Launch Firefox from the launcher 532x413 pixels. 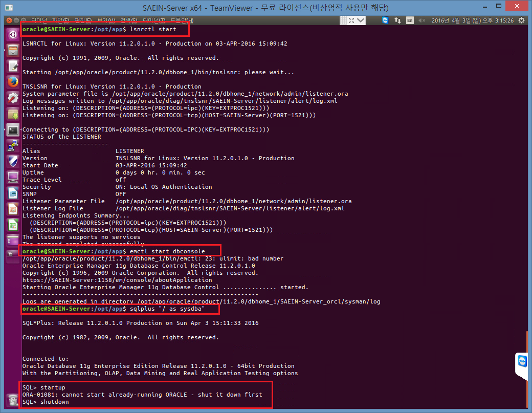tap(13, 82)
